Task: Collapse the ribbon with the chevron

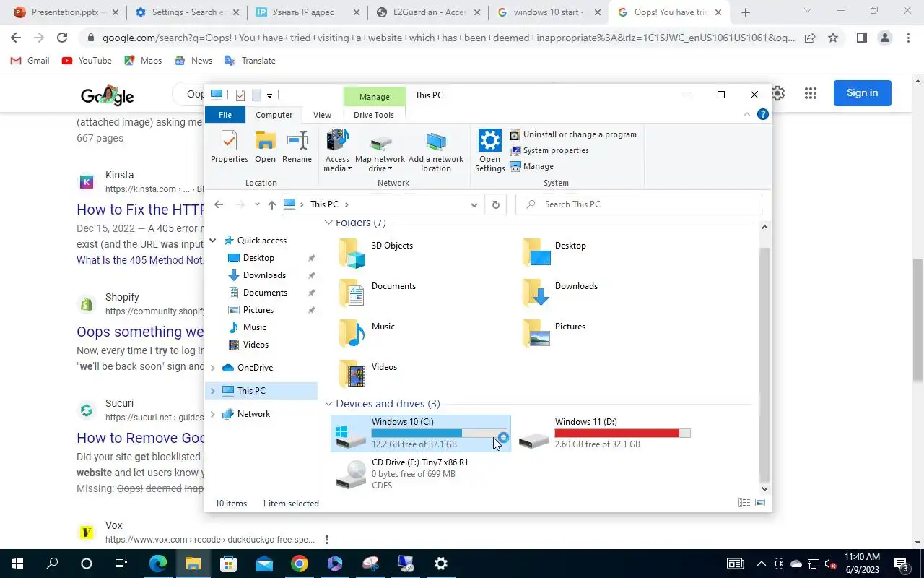Action: [x=747, y=114]
